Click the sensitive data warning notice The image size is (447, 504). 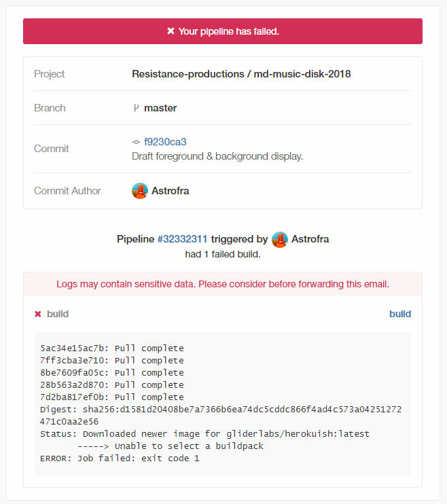223,284
